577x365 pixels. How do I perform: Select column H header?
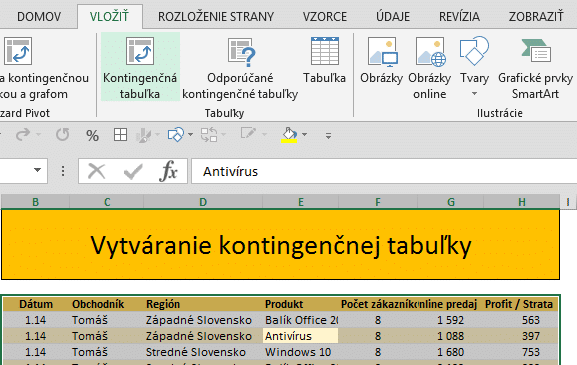[522, 202]
